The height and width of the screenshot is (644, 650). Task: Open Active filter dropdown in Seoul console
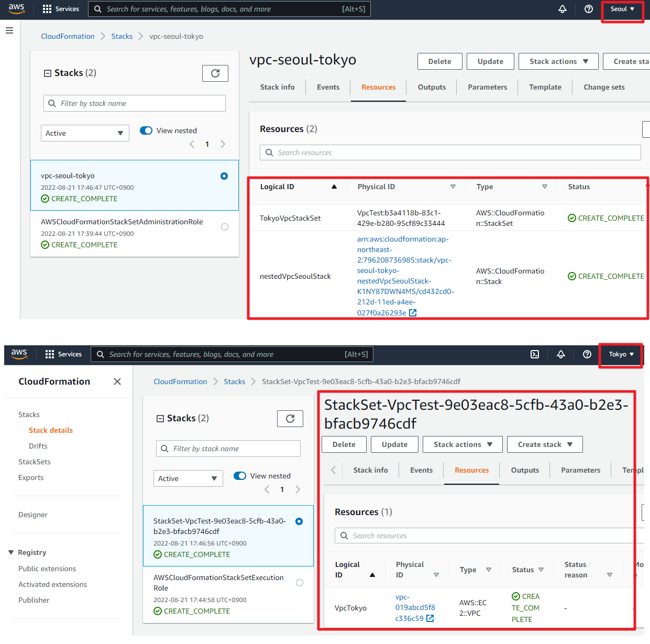(85, 133)
